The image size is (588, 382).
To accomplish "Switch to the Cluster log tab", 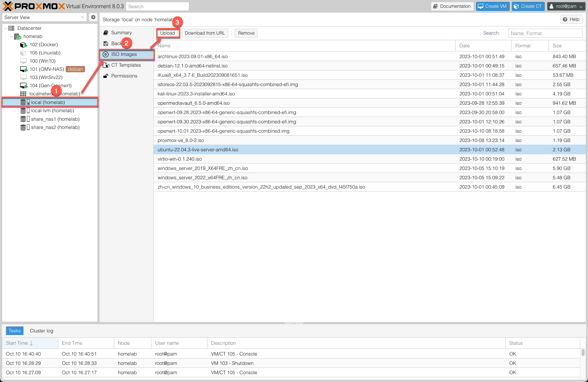I will pyautogui.click(x=41, y=331).
